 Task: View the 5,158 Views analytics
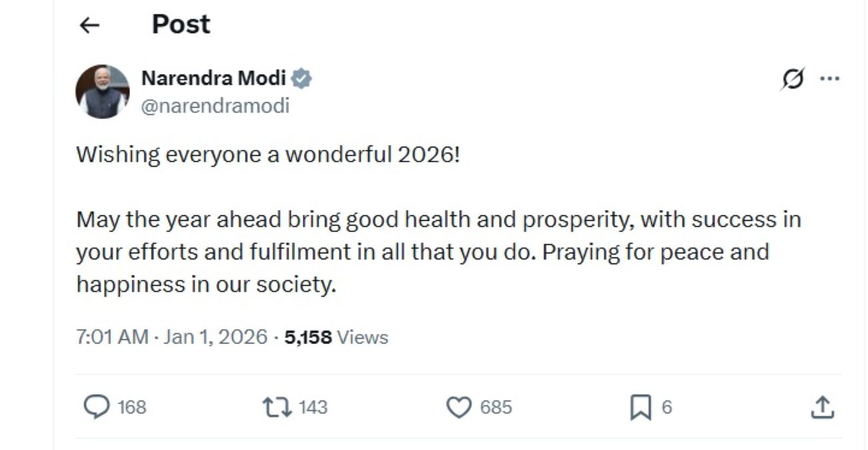(x=336, y=337)
